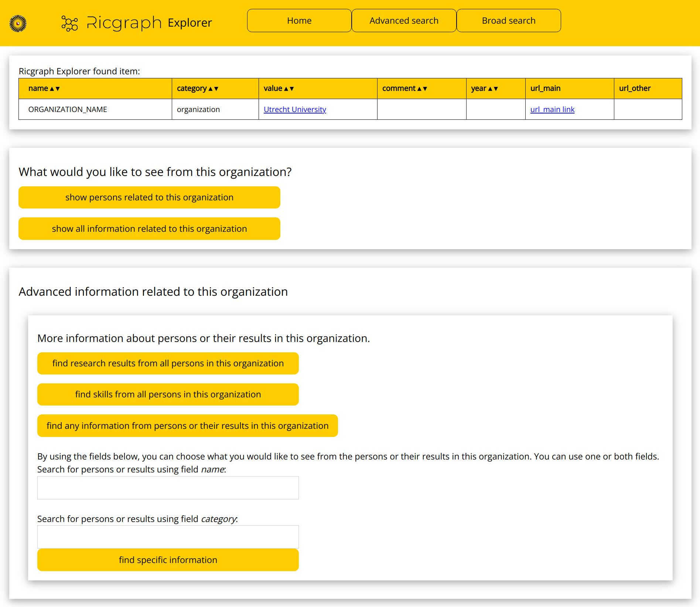
Task: Click the find specific information button
Action: 168,560
